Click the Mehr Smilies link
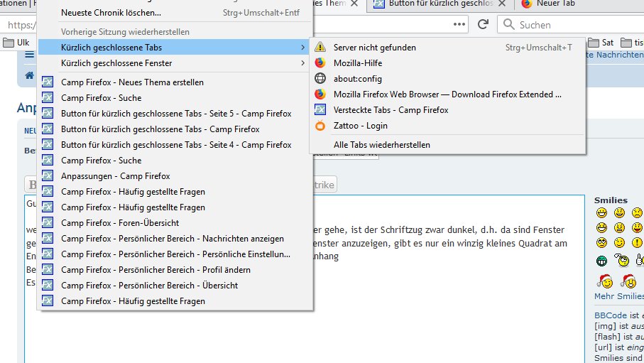This screenshot has width=644, height=363. (x=619, y=296)
